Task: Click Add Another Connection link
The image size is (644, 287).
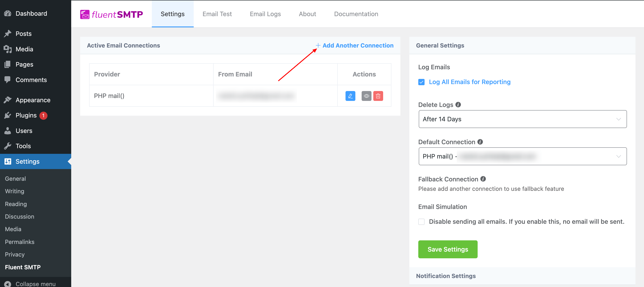Action: click(x=358, y=45)
